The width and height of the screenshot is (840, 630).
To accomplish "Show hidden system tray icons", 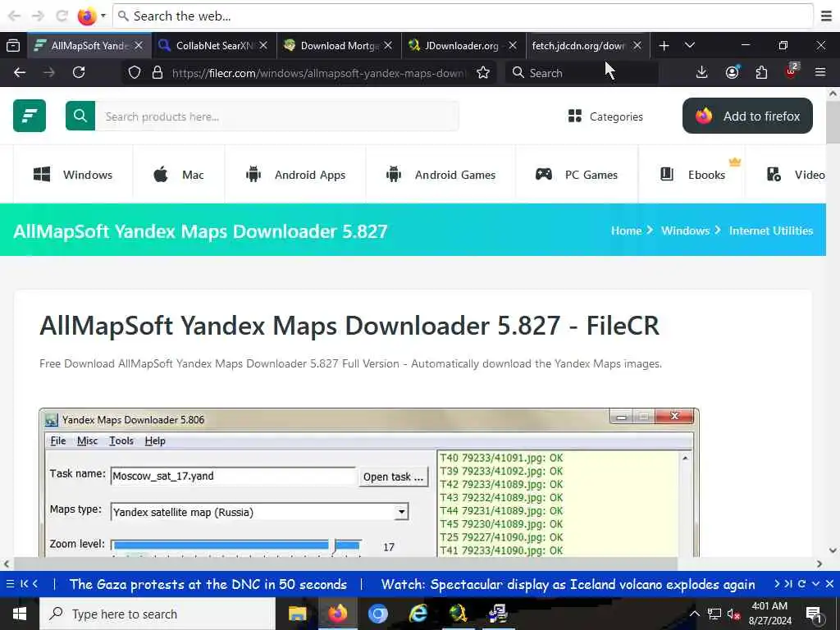I will click(x=694, y=614).
